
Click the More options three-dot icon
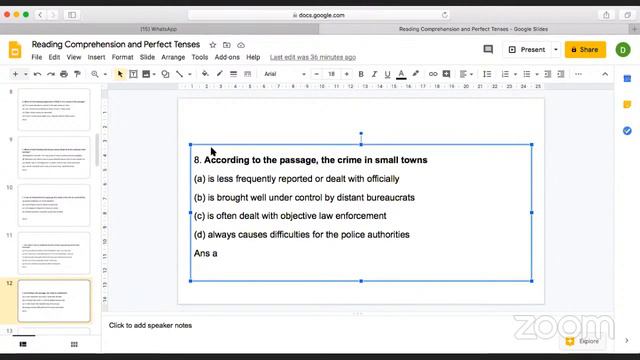(x=578, y=74)
